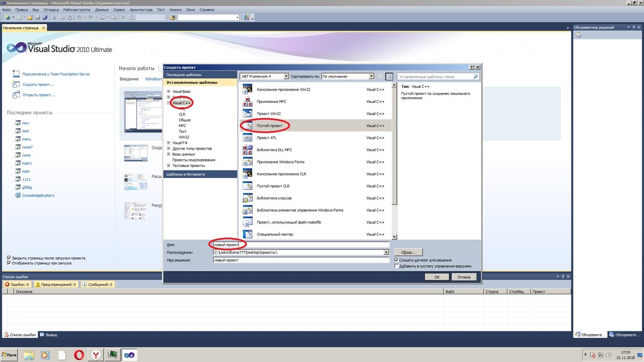Open Opera browser from taskbar
Image resolution: width=644 pixels, height=362 pixels.
point(79,354)
